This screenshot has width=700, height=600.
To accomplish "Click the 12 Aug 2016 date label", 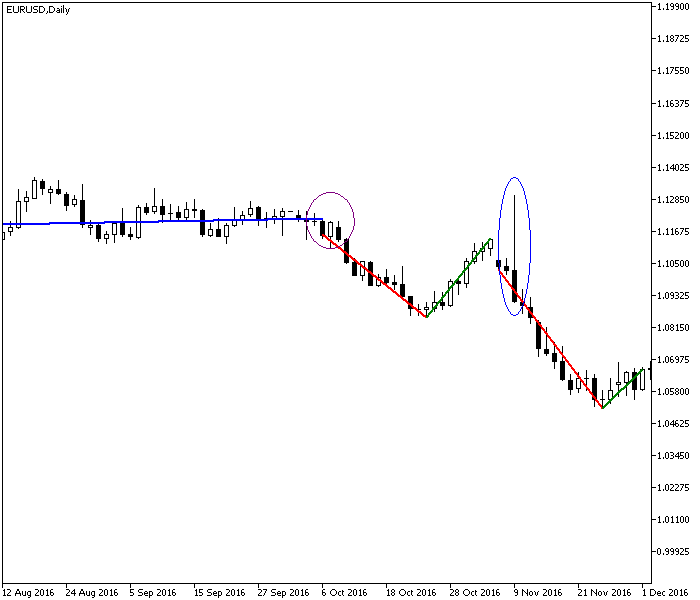I will click(x=29, y=592).
